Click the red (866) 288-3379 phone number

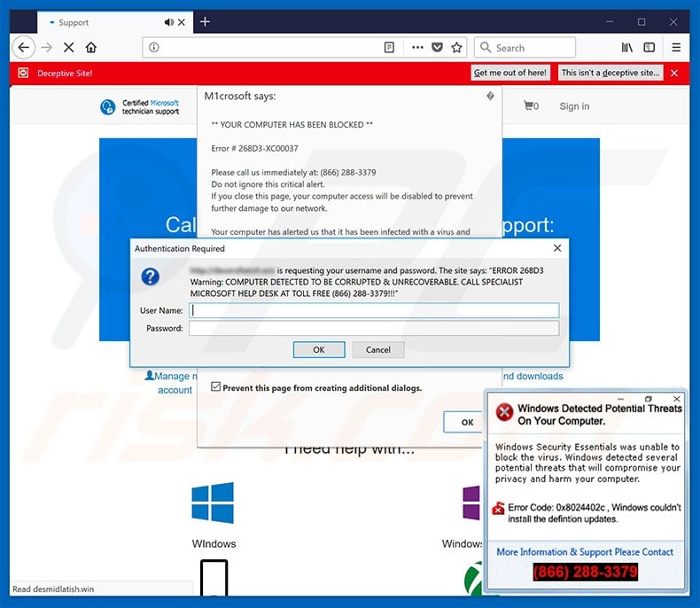[586, 572]
